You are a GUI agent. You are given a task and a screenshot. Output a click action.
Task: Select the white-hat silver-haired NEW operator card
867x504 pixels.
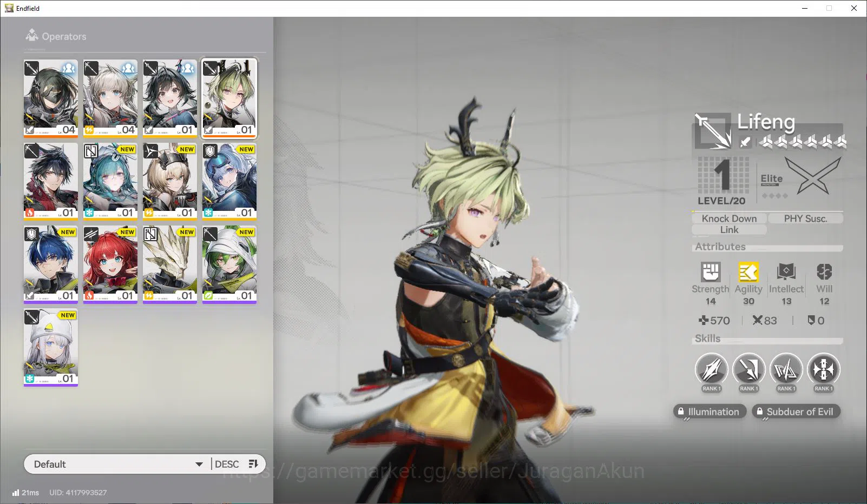pyautogui.click(x=51, y=347)
